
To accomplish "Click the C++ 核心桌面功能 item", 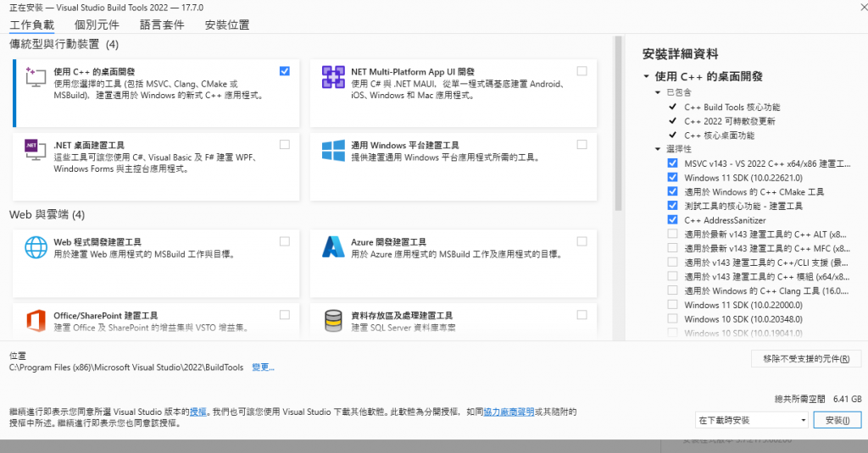I will coord(719,135).
